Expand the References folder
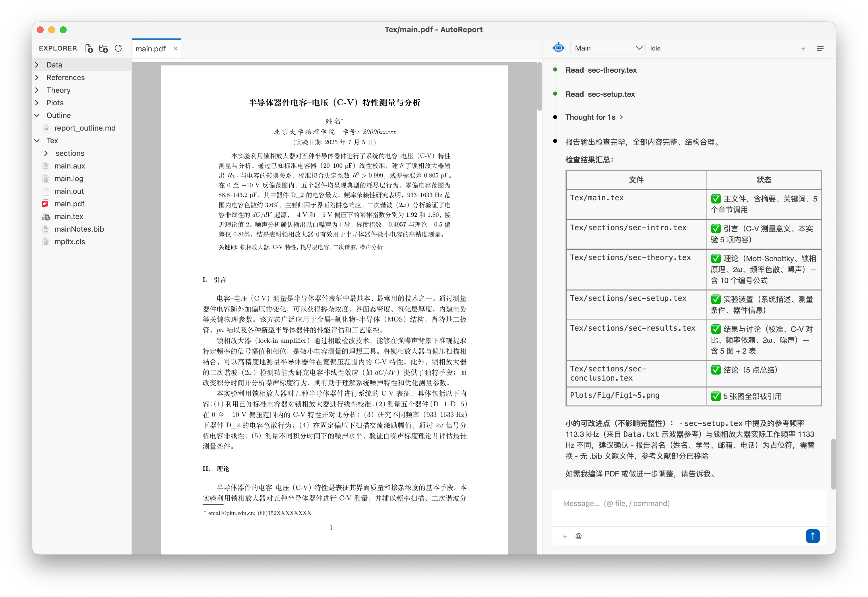The image size is (868, 597). (37, 77)
